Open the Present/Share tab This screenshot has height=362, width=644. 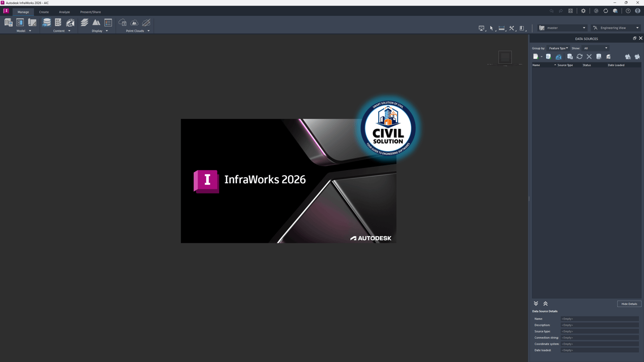pos(91,12)
